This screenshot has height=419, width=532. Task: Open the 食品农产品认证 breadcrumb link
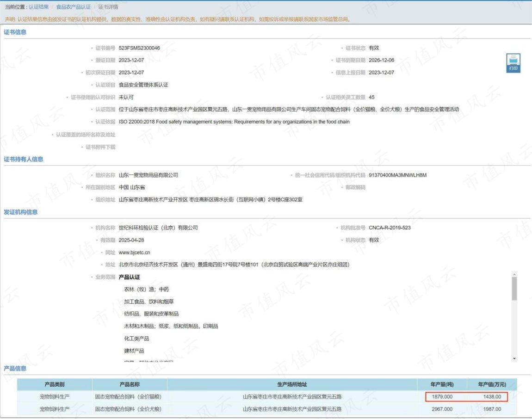[x=74, y=7]
